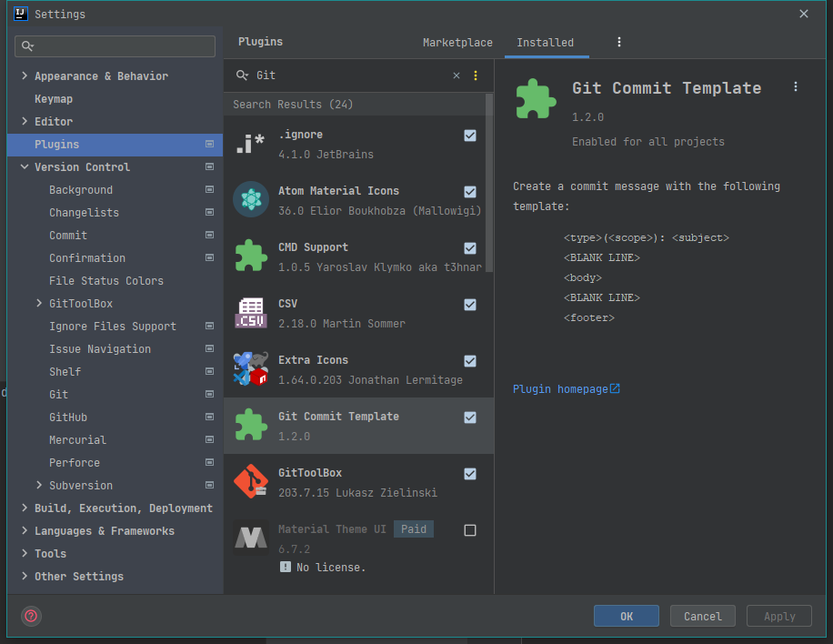Uncheck the CMD Support plugin
This screenshot has height=644, width=833.
(470, 248)
